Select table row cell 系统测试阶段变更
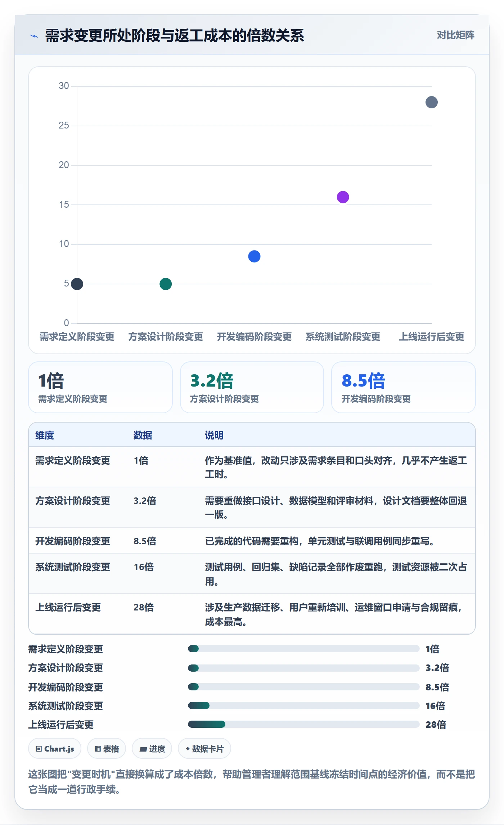 click(x=73, y=567)
